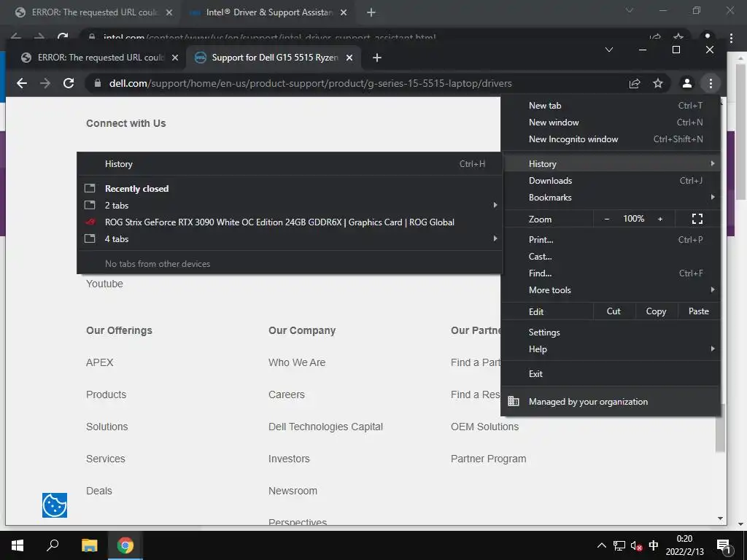Close the ERROR tab in the Dell window
The width and height of the screenshot is (747, 560).
click(x=175, y=58)
